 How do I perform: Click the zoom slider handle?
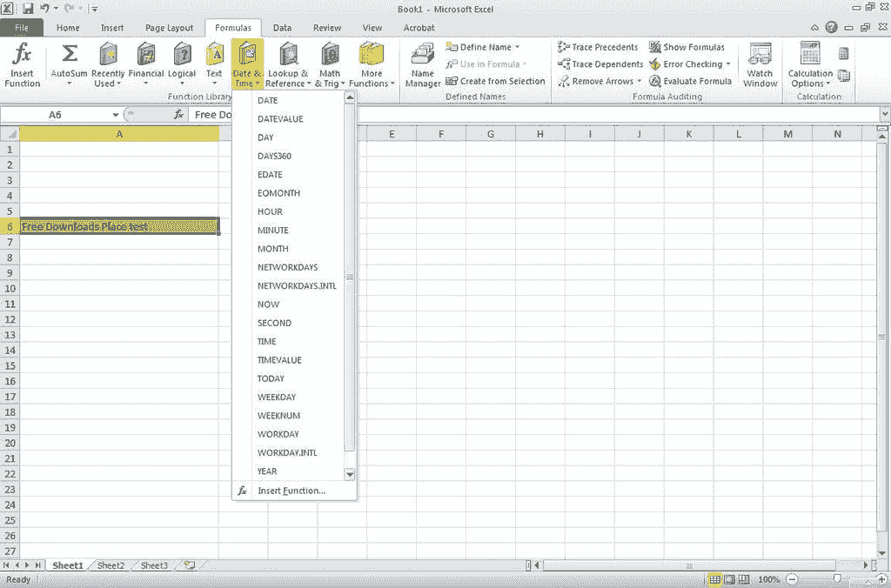coord(836,579)
